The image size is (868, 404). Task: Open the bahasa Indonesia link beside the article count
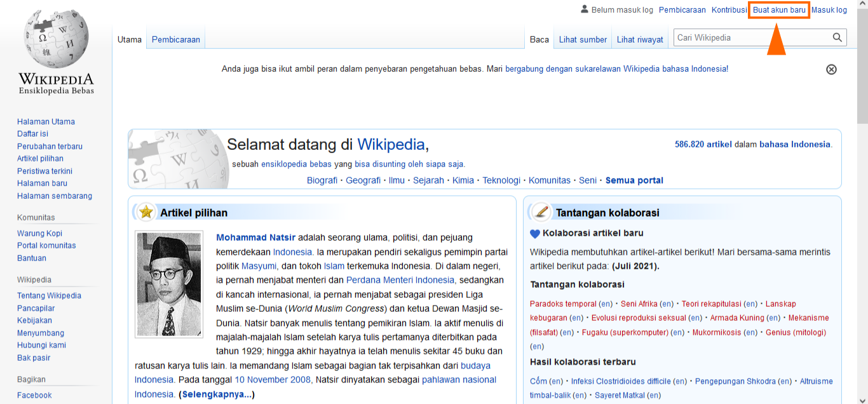(795, 144)
